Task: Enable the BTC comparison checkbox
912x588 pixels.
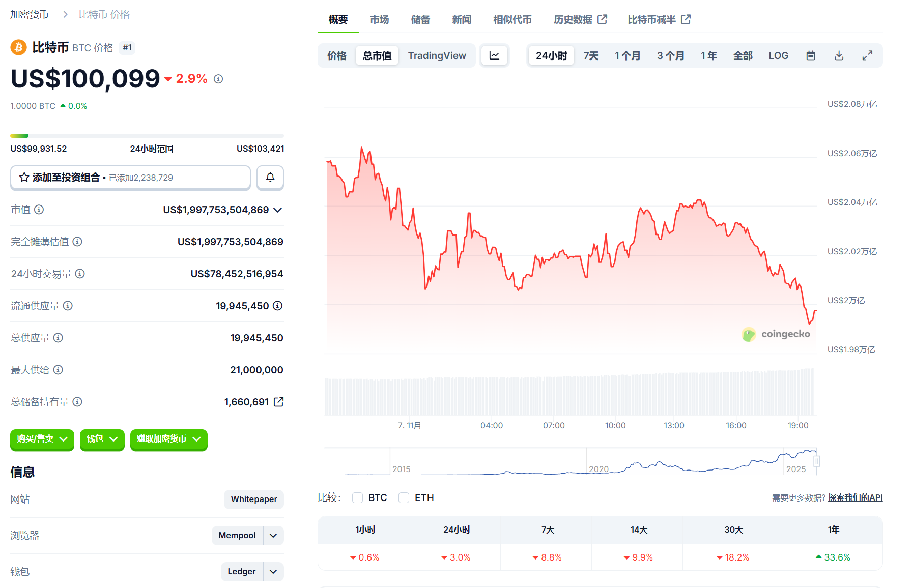Action: (358, 497)
